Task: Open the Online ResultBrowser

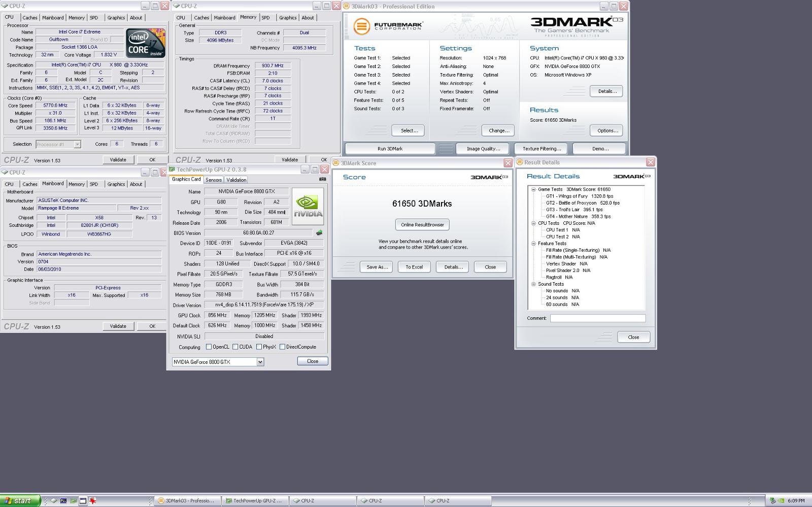Action: [422, 225]
